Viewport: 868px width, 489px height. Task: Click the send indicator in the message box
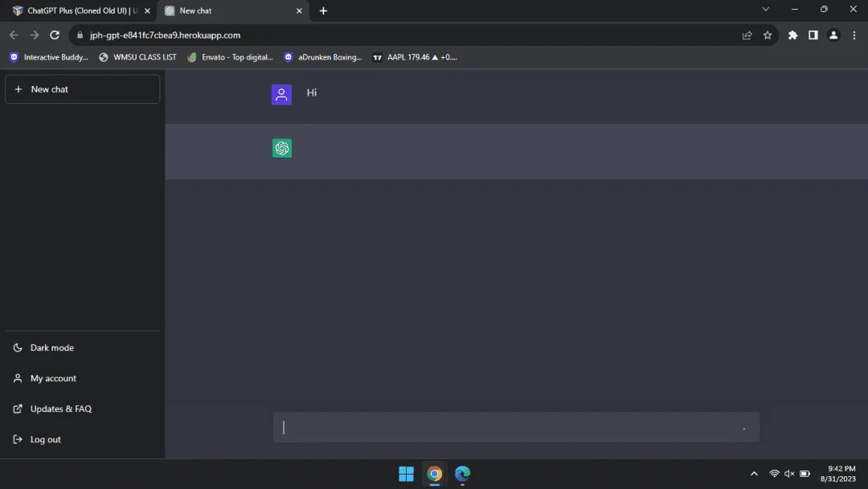pyautogui.click(x=744, y=428)
